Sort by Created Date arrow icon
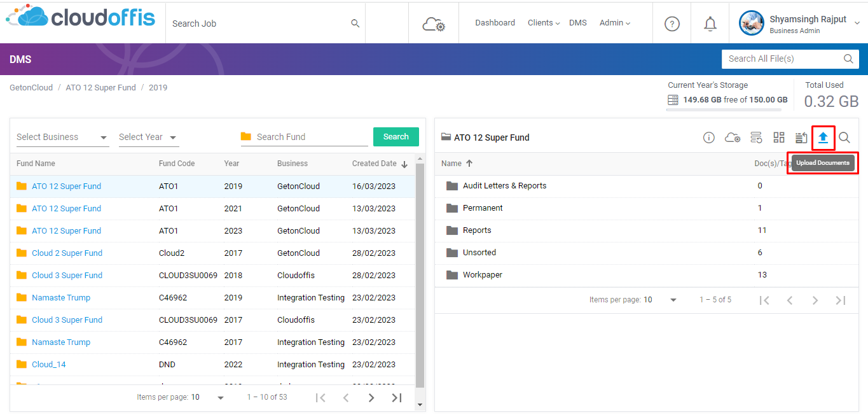The height and width of the screenshot is (415, 868). pos(404,164)
